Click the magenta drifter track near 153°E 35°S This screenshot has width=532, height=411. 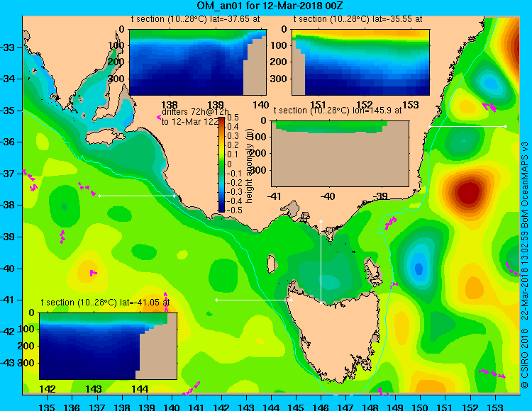(x=490, y=107)
